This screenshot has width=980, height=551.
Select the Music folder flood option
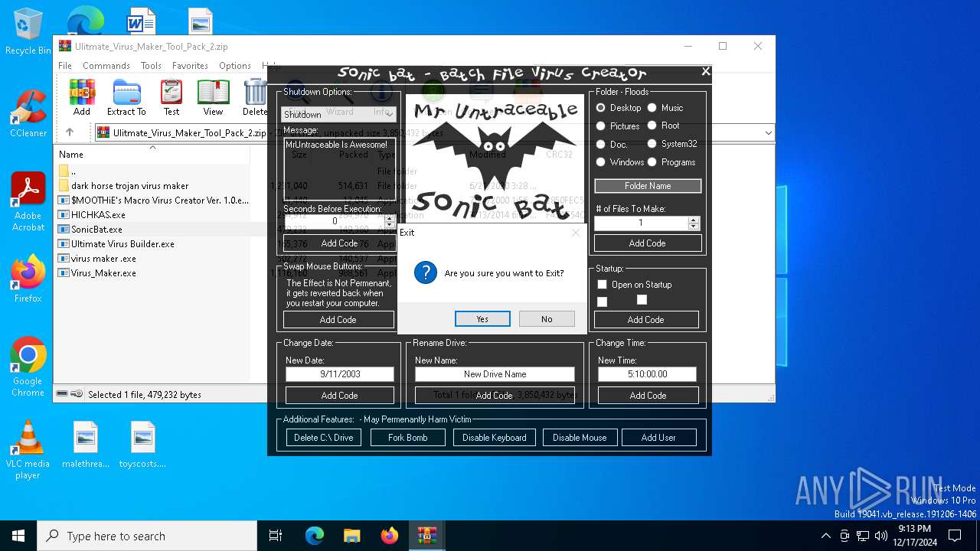652,108
